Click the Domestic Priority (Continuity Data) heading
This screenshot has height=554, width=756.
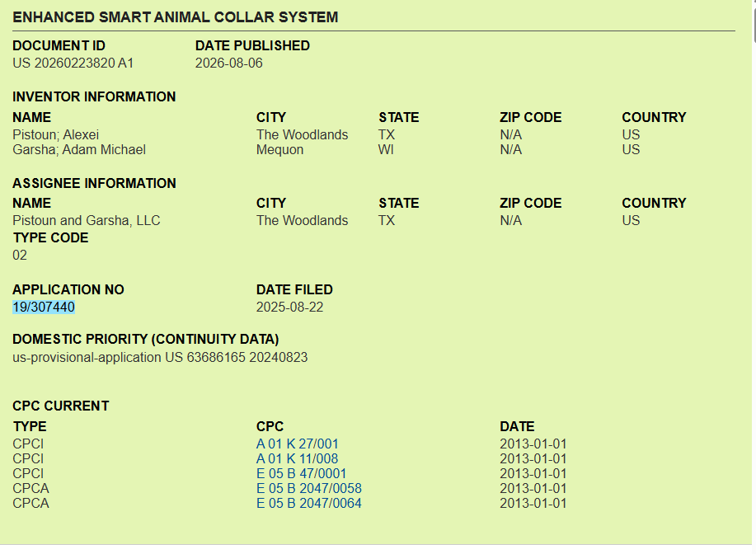click(x=146, y=339)
